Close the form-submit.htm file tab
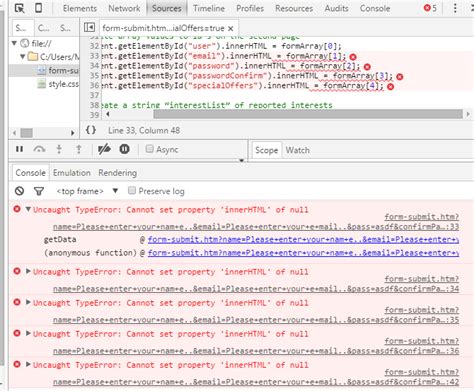 [230, 28]
